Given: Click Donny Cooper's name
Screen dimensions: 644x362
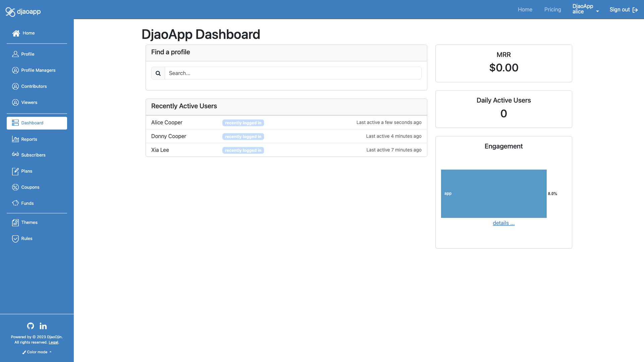Looking at the screenshot, I should click(169, 136).
